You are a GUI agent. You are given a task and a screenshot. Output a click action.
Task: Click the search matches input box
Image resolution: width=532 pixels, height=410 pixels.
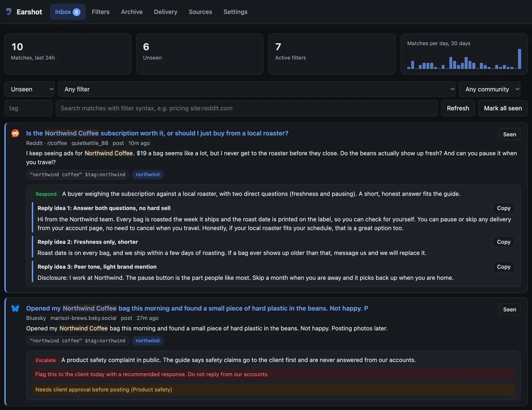tap(247, 108)
